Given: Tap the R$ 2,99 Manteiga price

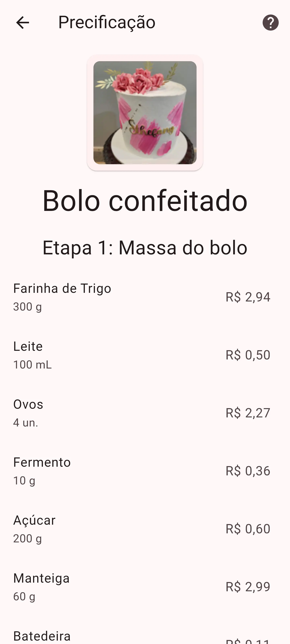Looking at the screenshot, I should click(248, 587).
